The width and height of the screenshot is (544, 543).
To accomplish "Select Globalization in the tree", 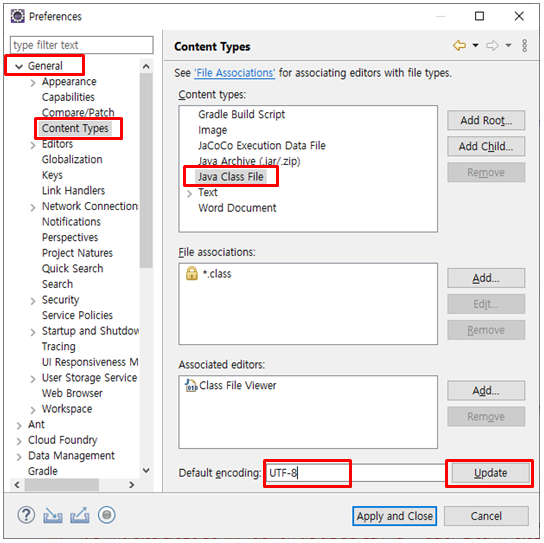I will pyautogui.click(x=72, y=159).
